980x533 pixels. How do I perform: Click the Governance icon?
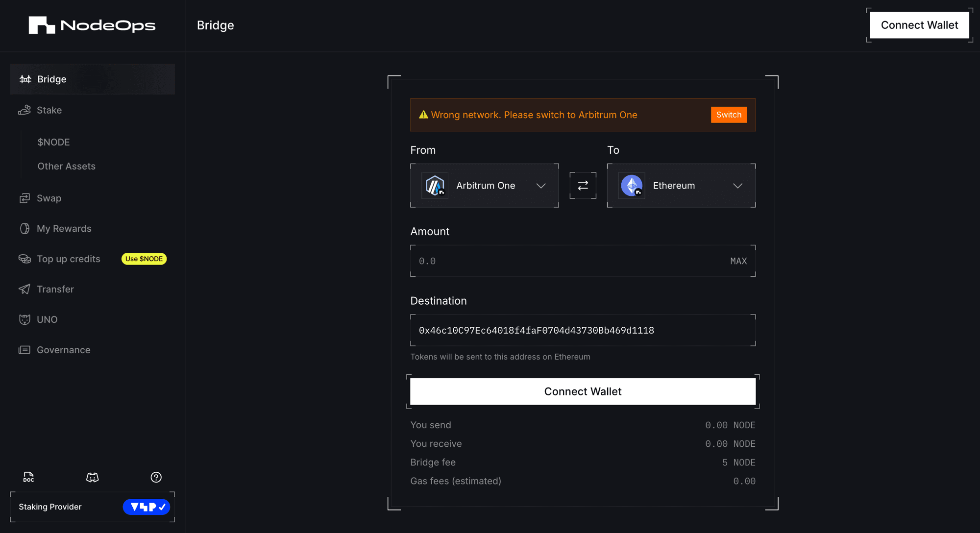[24, 350]
